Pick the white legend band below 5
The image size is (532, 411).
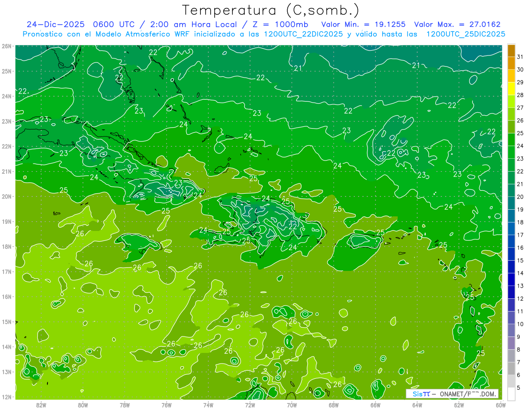[511, 394]
